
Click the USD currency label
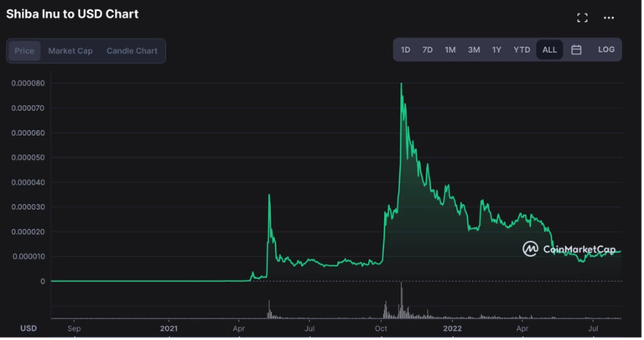[x=29, y=328]
